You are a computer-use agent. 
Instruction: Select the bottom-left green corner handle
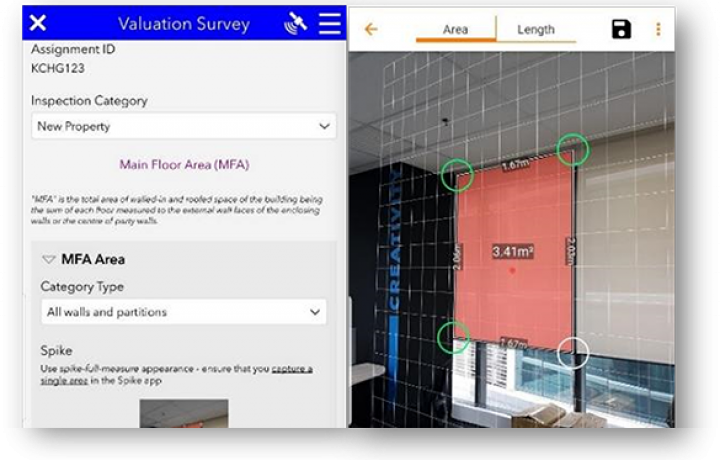click(454, 337)
